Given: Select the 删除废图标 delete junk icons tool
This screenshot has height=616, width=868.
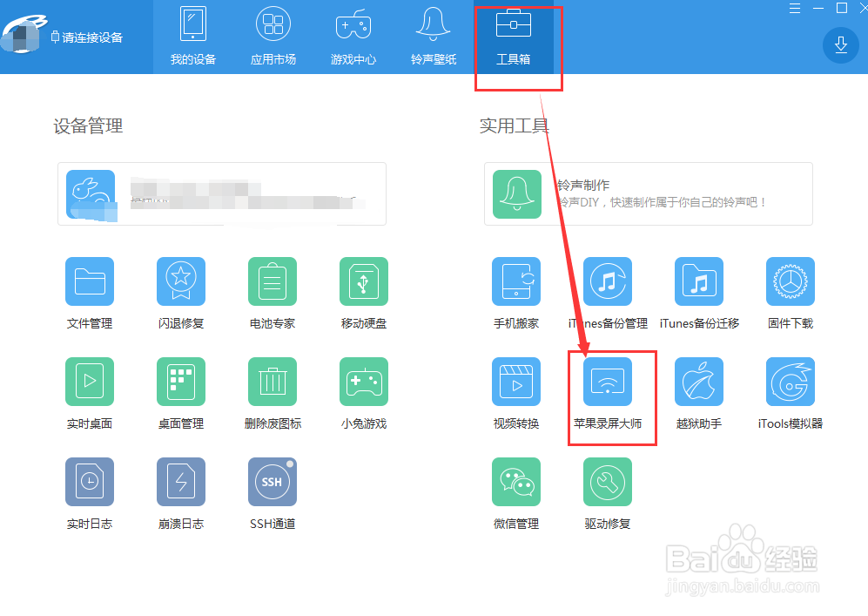Looking at the screenshot, I should (x=273, y=382).
